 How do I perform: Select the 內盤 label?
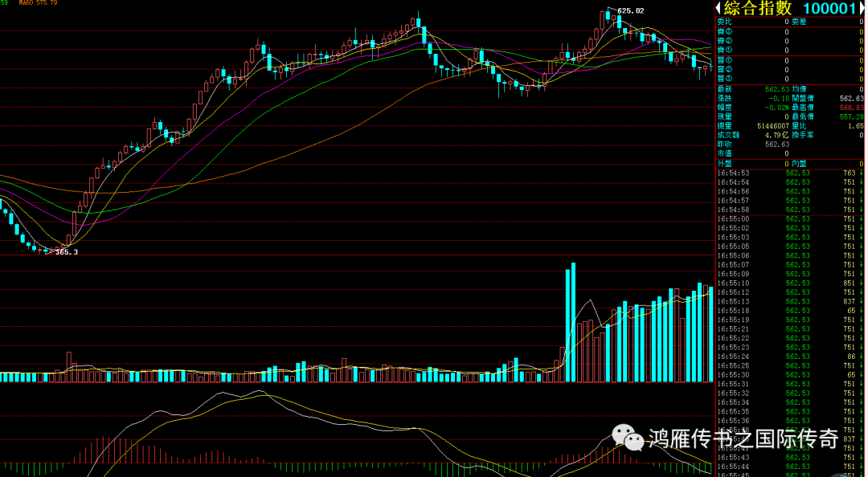tap(799, 164)
